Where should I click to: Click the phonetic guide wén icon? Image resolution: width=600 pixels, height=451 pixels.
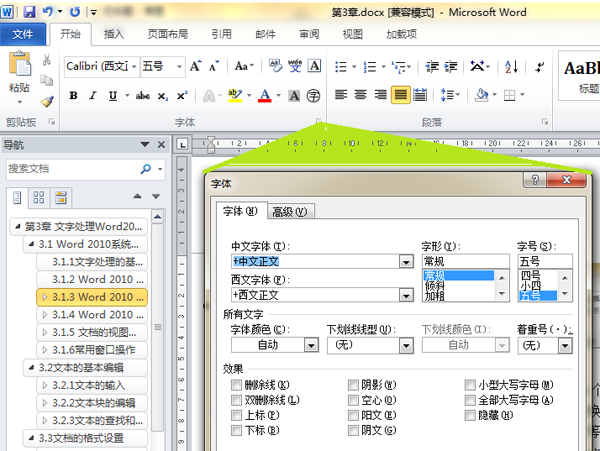coord(295,66)
